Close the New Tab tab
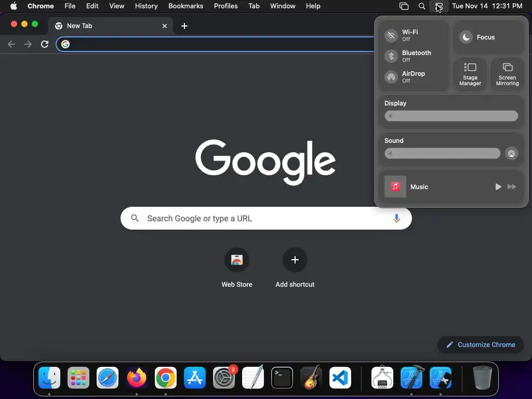Viewport: 532px width, 399px height. click(x=165, y=26)
